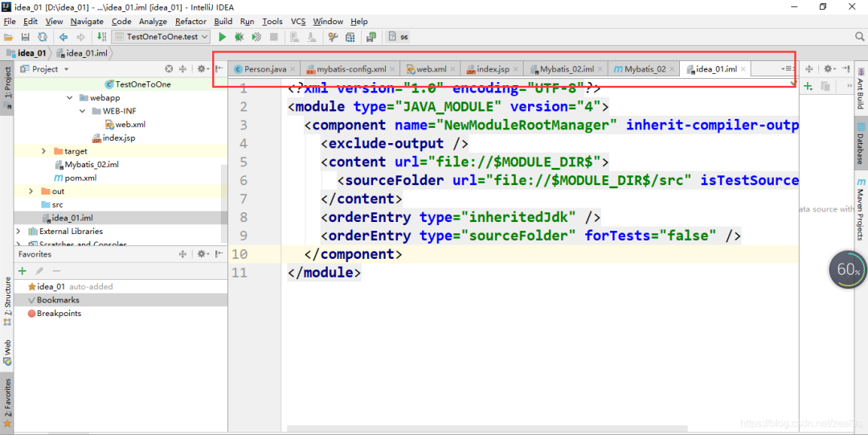Open project settings wrench icon
This screenshot has width=868, height=435.
333,37
